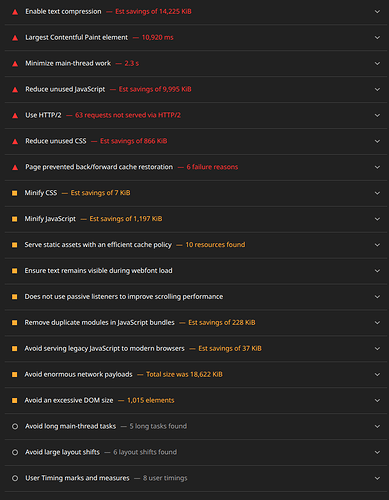Open chevron for efficient cache policy audit
This screenshot has width=389, height=500.
(377, 245)
